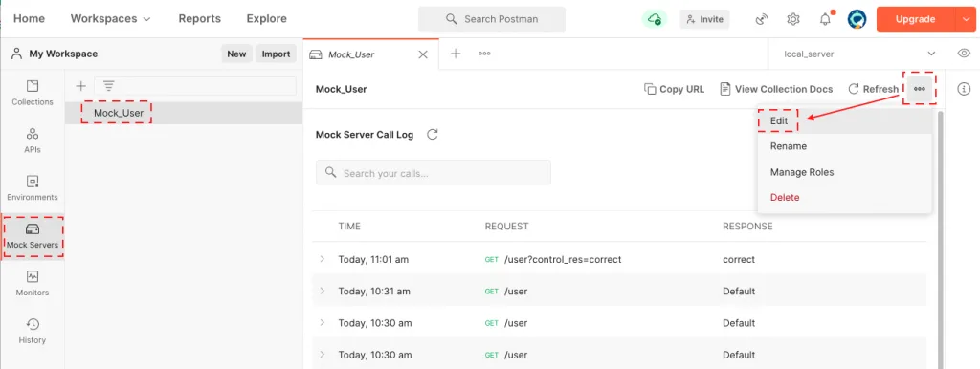The image size is (980, 369).
Task: Open the APIs sidebar panel
Action: coord(33,141)
